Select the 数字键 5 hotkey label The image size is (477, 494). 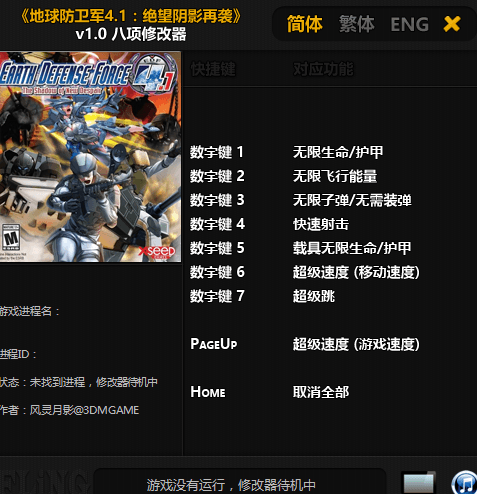click(x=217, y=248)
